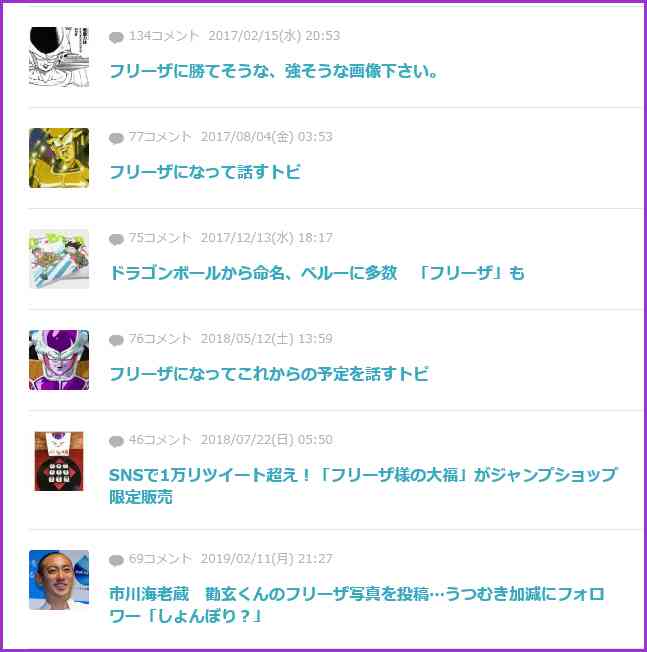Click the comment bubble icon beside 134コメント
This screenshot has width=647, height=652.
(116, 37)
